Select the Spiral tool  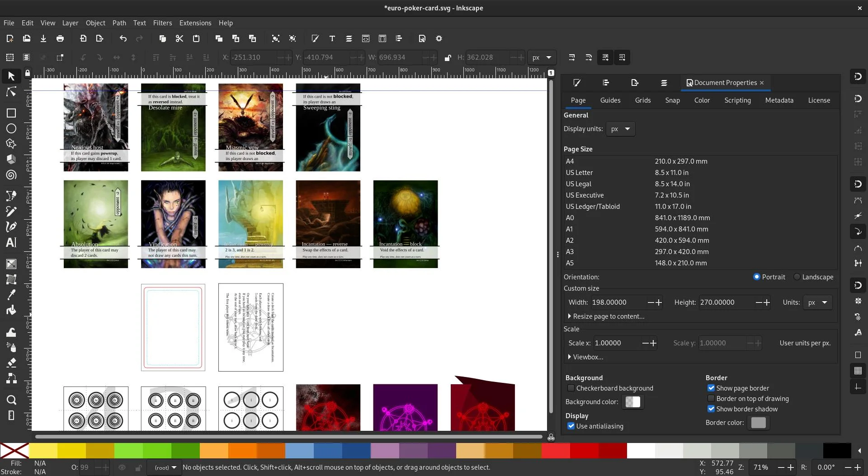(11, 175)
